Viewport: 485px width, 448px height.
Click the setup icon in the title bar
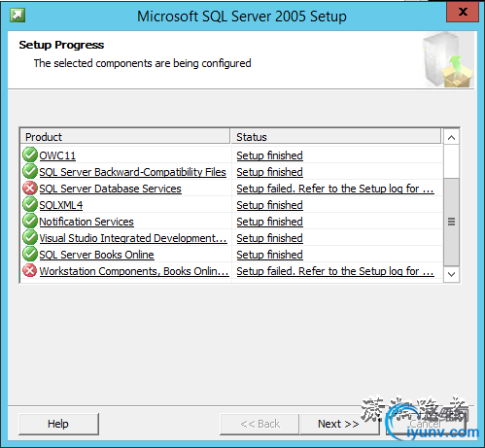[17, 15]
